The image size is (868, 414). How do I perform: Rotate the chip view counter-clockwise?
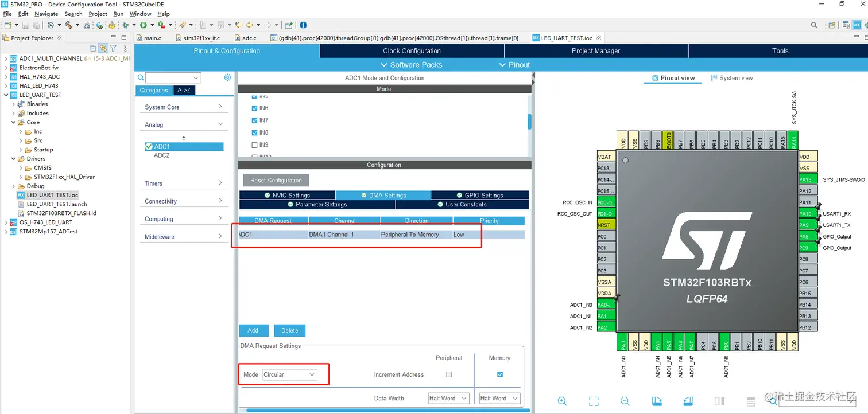point(688,401)
